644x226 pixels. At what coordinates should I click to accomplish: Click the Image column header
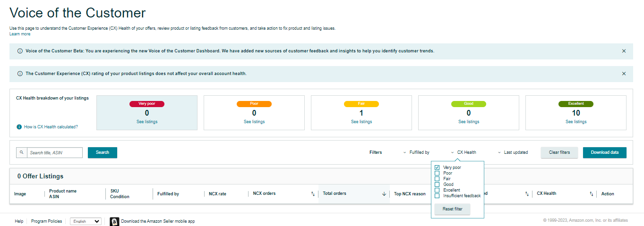click(20, 194)
